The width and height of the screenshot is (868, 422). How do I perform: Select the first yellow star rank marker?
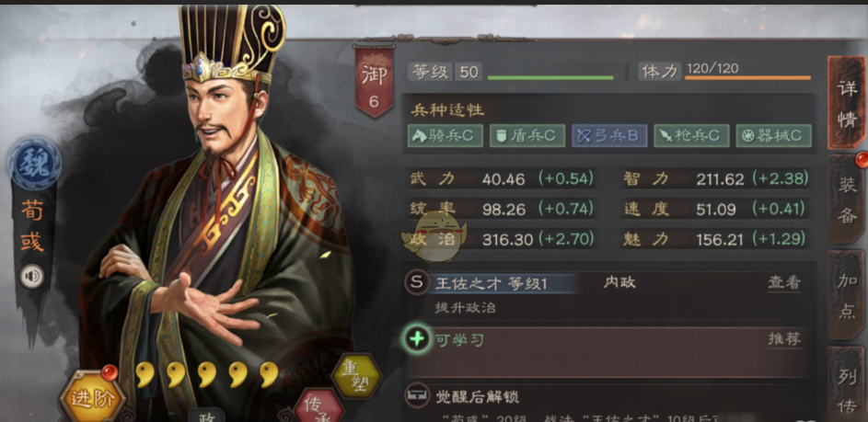tap(145, 375)
